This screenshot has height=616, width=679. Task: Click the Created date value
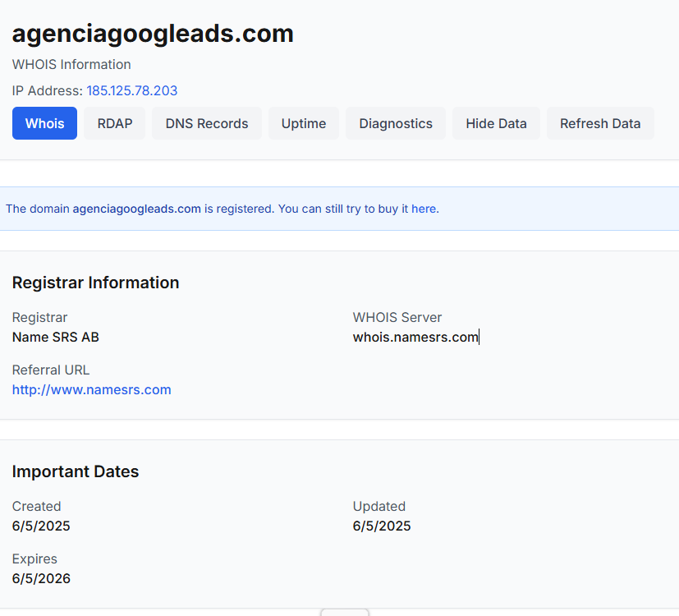click(41, 526)
